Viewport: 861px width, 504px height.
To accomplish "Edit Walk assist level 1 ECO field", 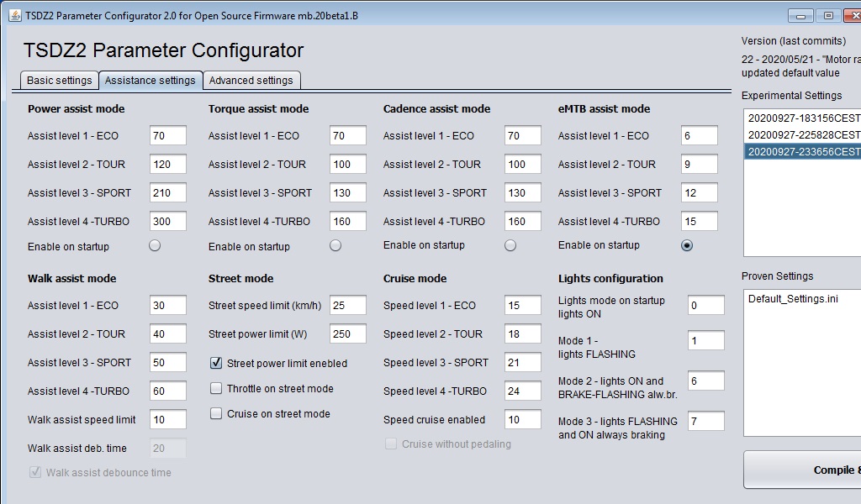I will tap(168, 305).
